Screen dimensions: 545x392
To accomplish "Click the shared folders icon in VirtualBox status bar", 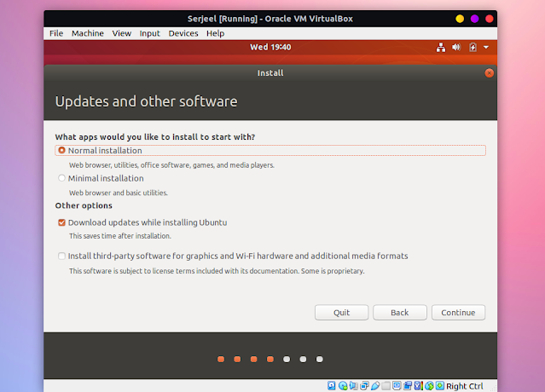I will [x=386, y=386].
